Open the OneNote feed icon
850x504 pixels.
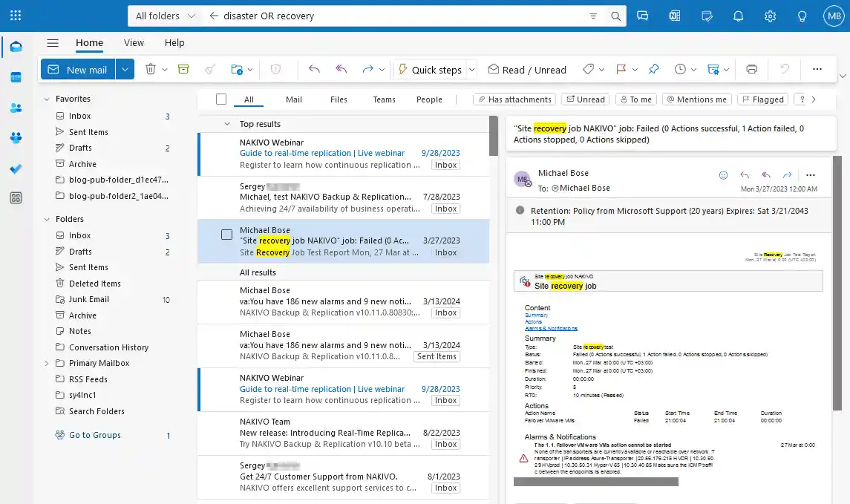(x=675, y=16)
